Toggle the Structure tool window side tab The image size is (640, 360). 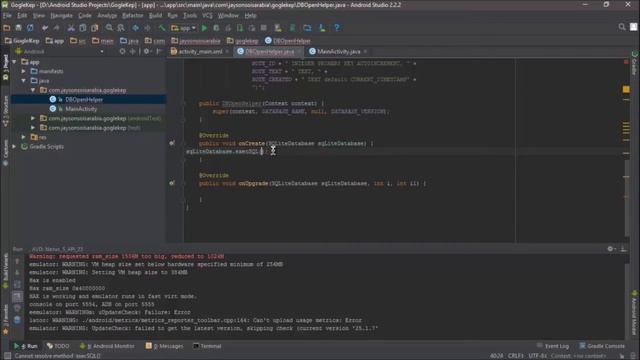[5, 110]
